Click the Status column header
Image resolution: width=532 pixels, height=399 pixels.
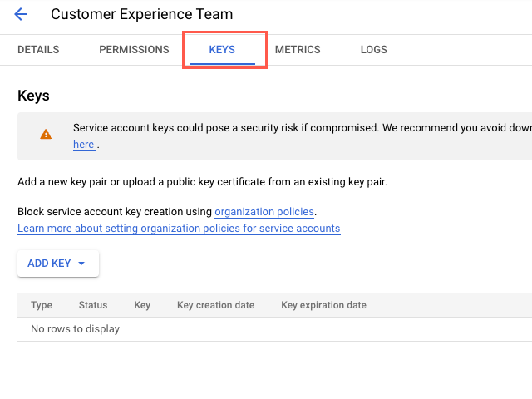click(93, 305)
